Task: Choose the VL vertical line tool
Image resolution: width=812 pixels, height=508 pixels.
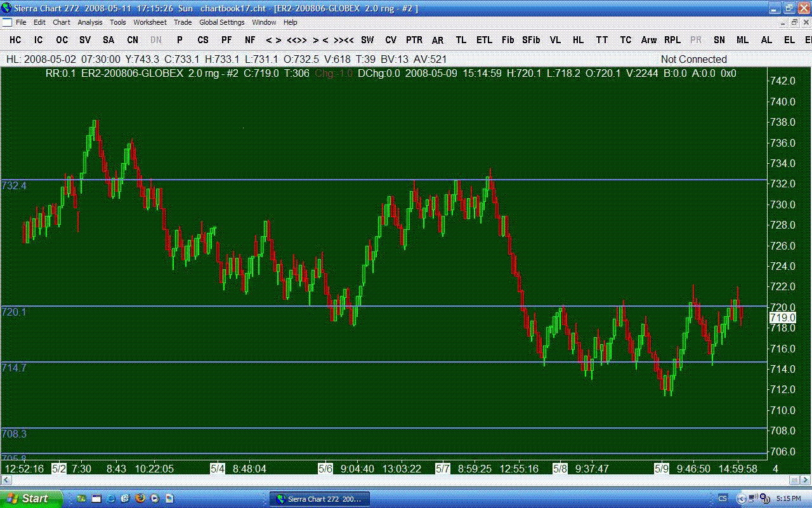Action: [x=555, y=40]
